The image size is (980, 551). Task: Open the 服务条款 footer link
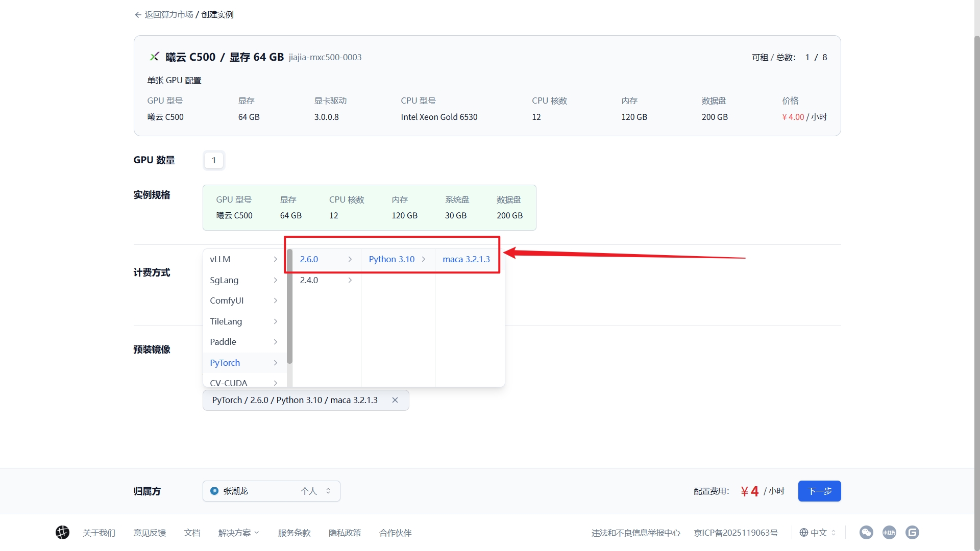click(x=294, y=533)
